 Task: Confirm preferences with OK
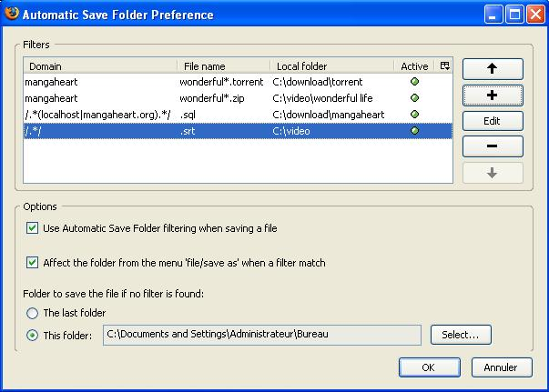pyautogui.click(x=429, y=367)
